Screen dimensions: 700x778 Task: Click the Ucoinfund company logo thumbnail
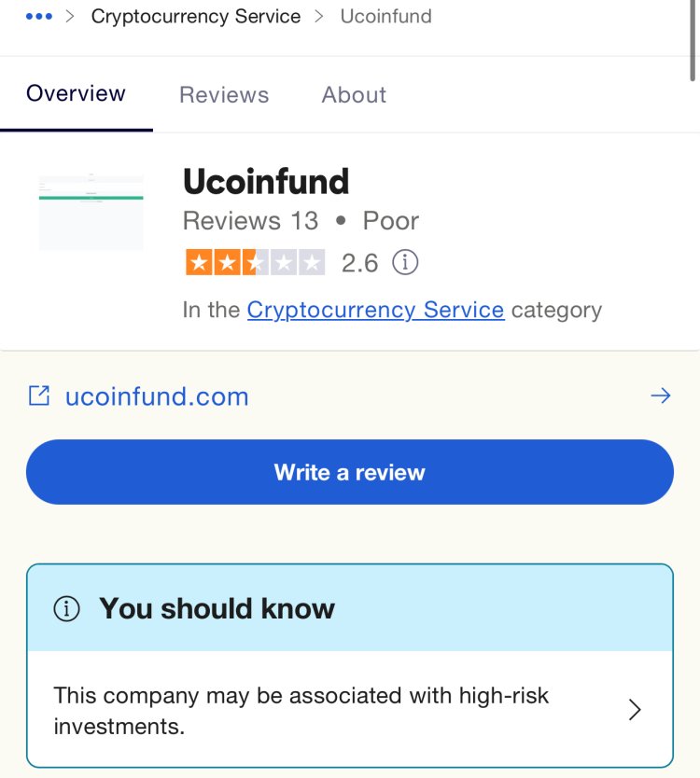click(x=91, y=212)
